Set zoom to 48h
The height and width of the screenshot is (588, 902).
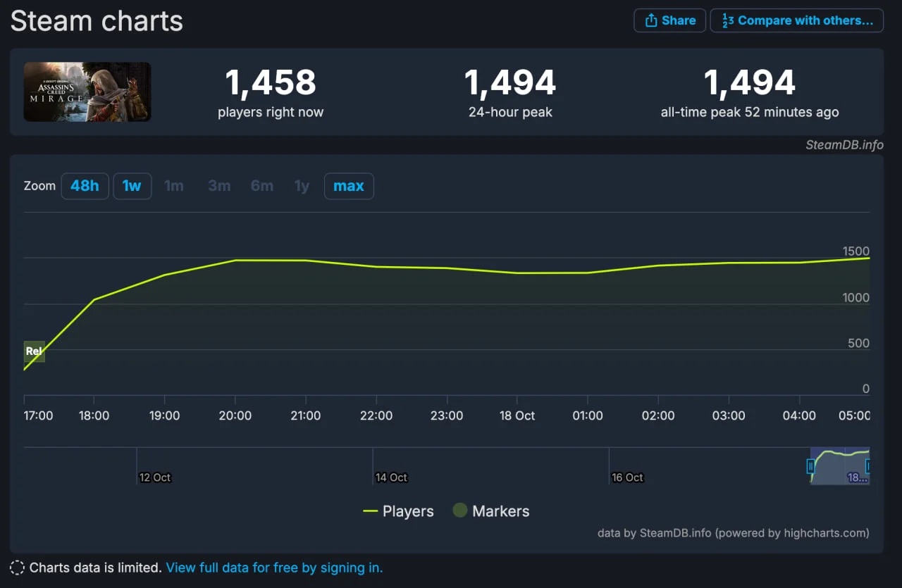point(85,186)
